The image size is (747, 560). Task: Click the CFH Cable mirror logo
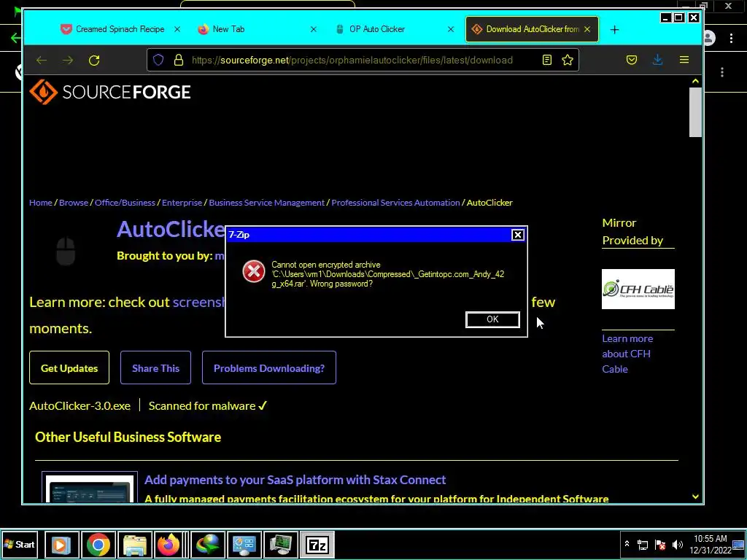coord(638,289)
